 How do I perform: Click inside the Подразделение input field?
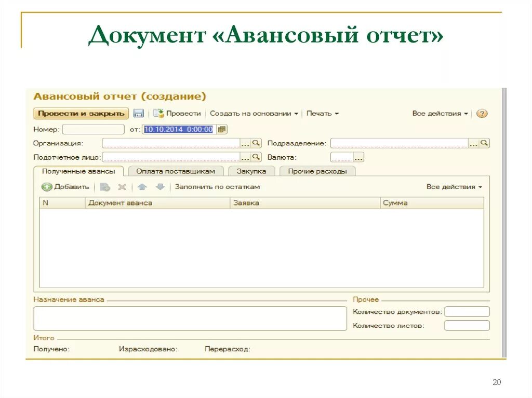click(400, 143)
